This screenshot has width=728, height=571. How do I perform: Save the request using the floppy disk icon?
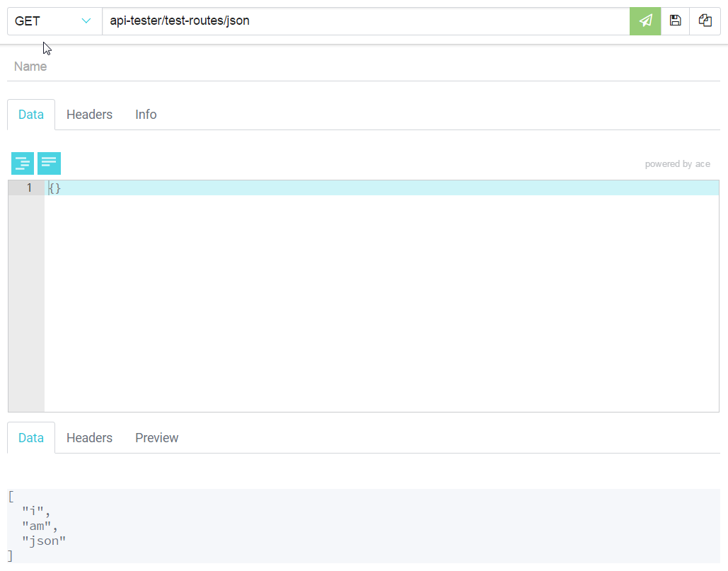675,21
